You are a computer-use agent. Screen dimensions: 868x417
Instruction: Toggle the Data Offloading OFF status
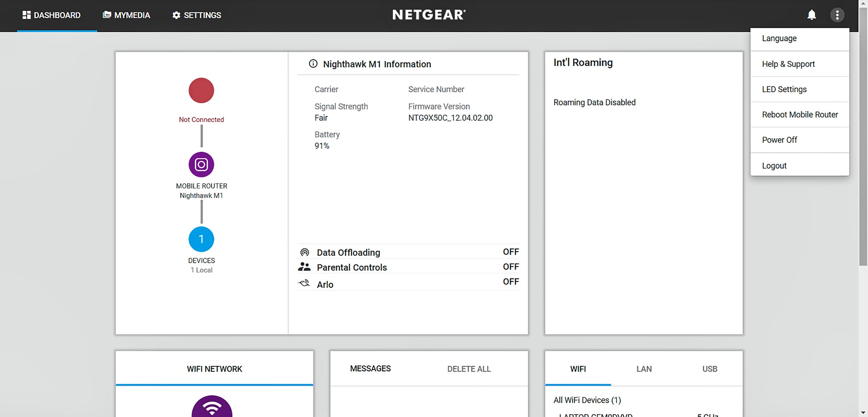[x=511, y=252]
